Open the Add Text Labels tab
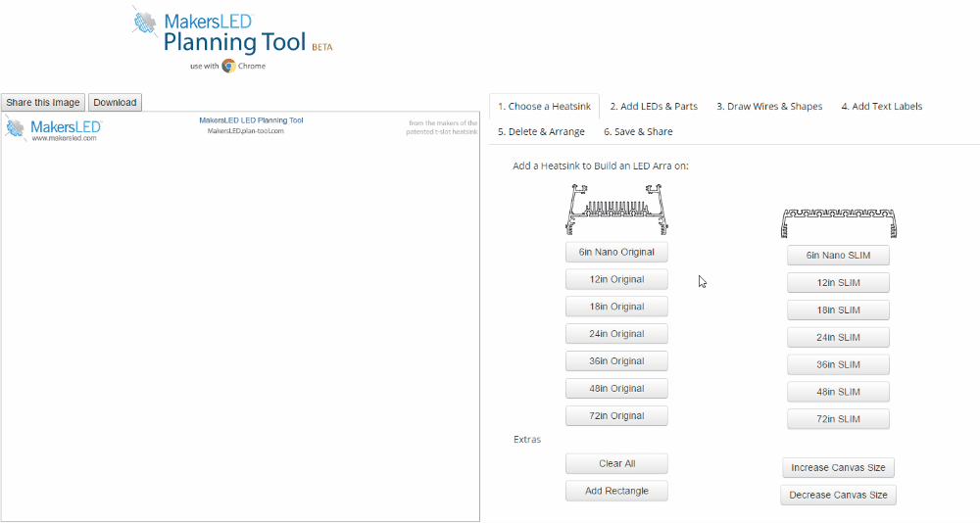 (882, 106)
